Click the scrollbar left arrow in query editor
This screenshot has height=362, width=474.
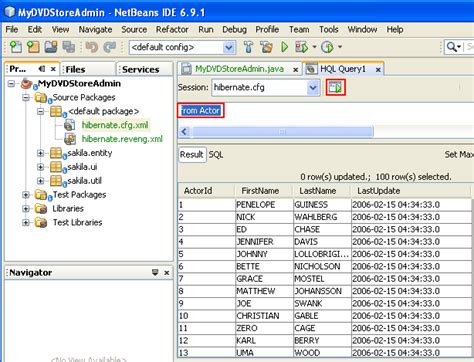click(x=184, y=132)
